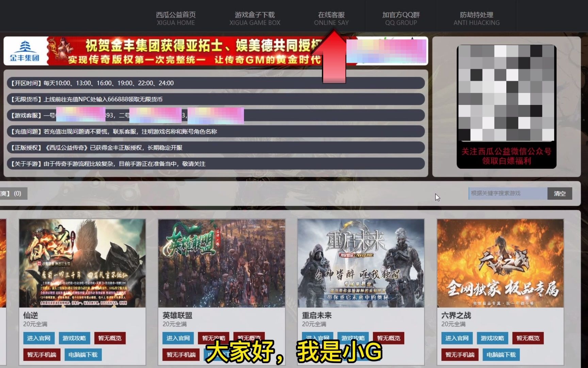
Task: Click the 关注西瓜公益微信公众号 caption
Action: [506, 156]
